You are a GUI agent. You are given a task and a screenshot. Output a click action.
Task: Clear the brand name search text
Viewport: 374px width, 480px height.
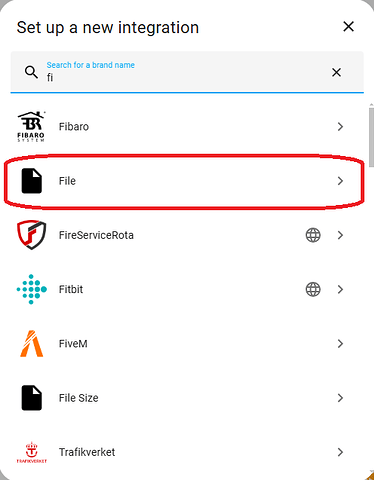(x=336, y=72)
